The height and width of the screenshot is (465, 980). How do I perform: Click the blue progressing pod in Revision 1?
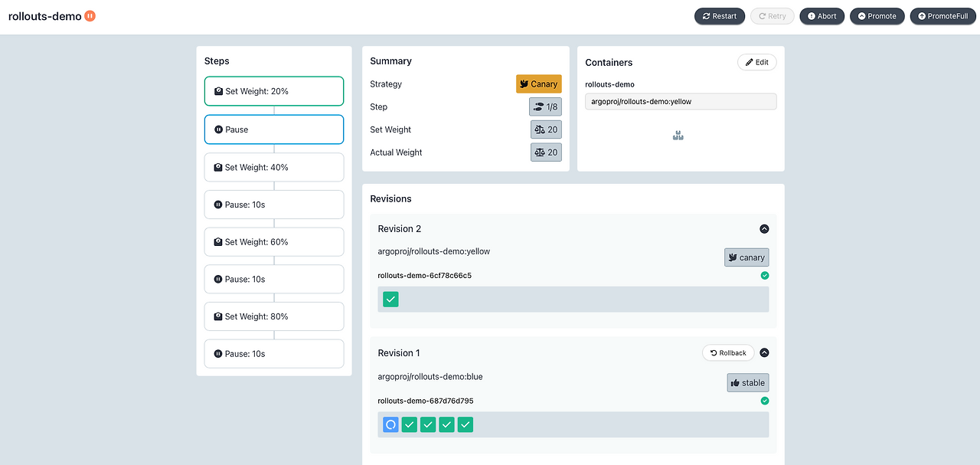point(390,424)
